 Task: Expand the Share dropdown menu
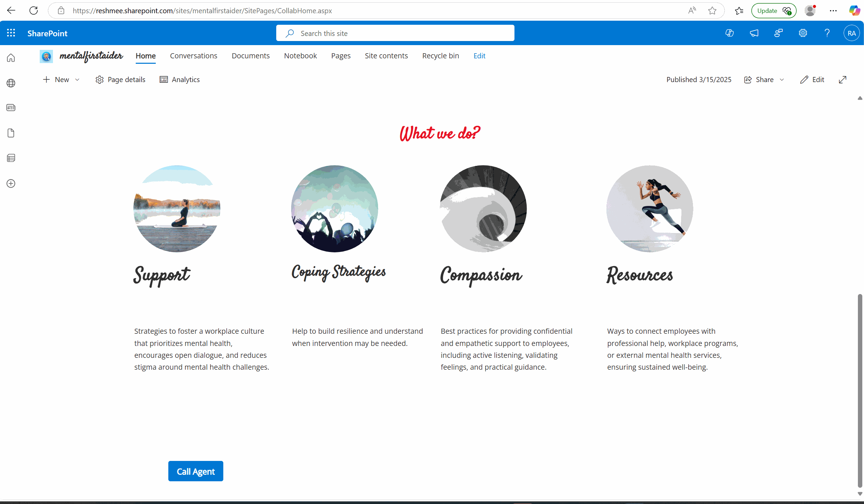[782, 79]
